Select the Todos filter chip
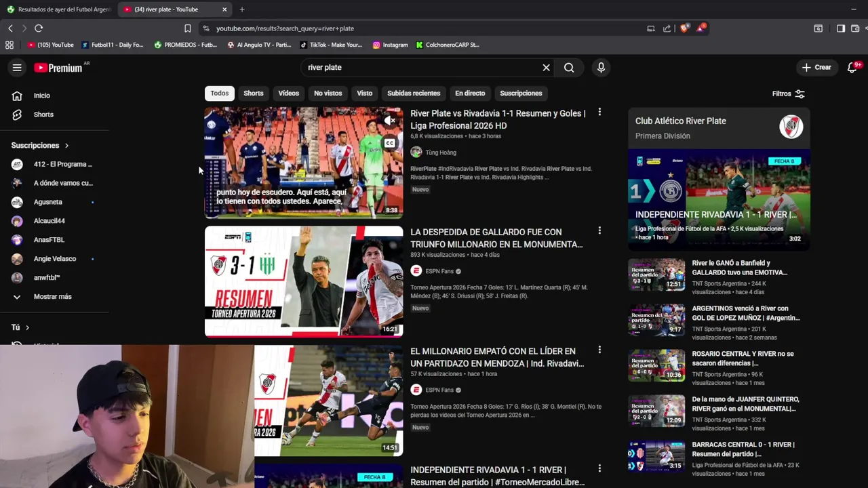 coord(219,94)
